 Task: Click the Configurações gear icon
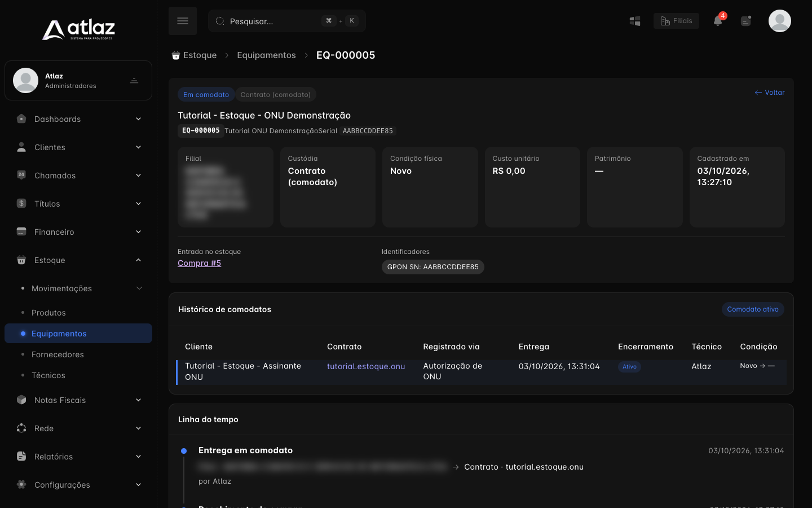(x=21, y=484)
